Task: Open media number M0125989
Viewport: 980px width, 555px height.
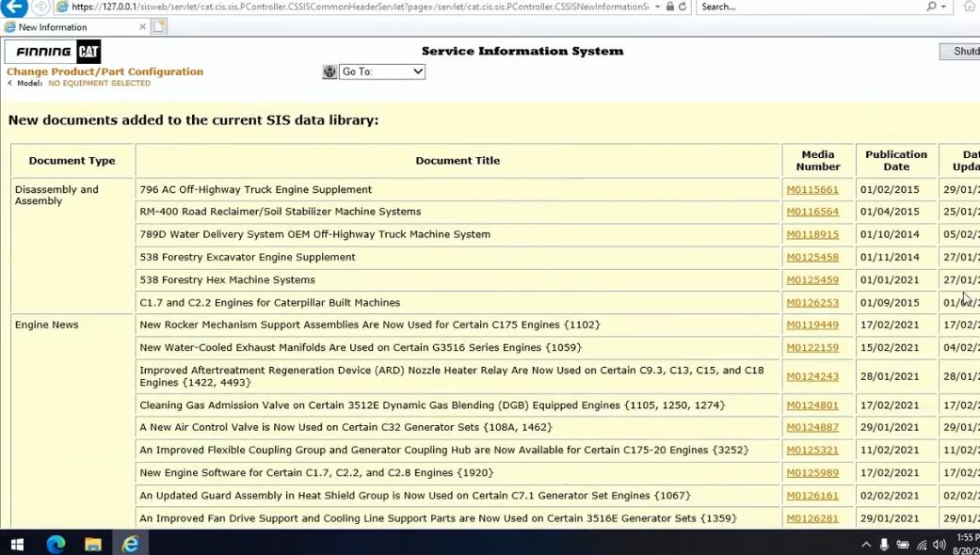Action: (812, 473)
